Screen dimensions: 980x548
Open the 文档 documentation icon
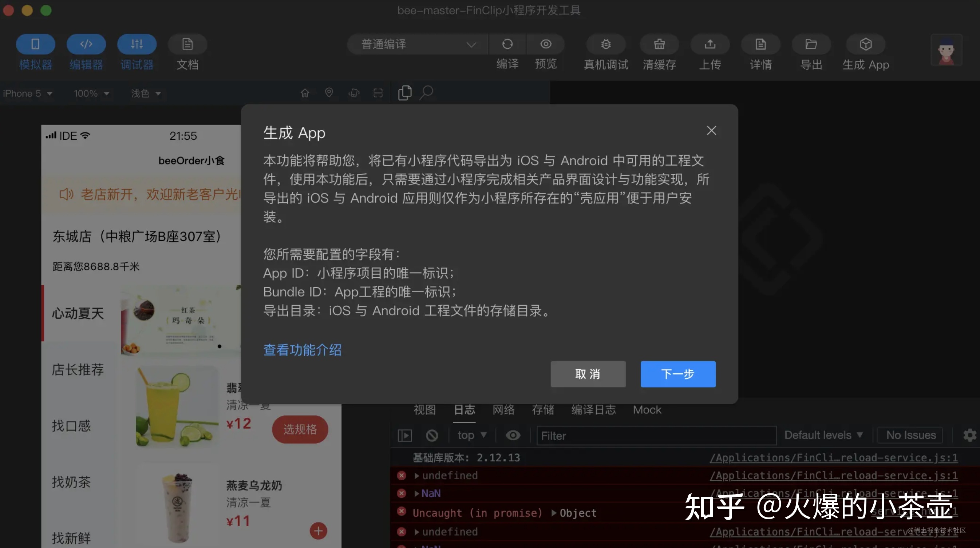pos(187,44)
